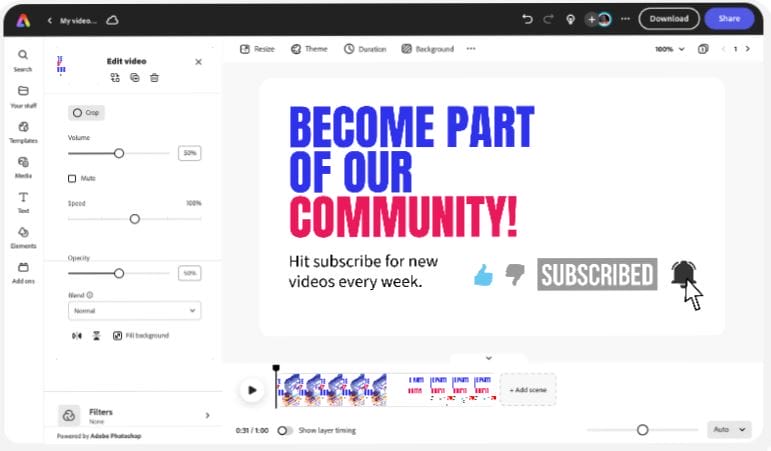The height and width of the screenshot is (451, 771).
Task: Select the second scene clip thumbnail
Action: click(x=441, y=390)
